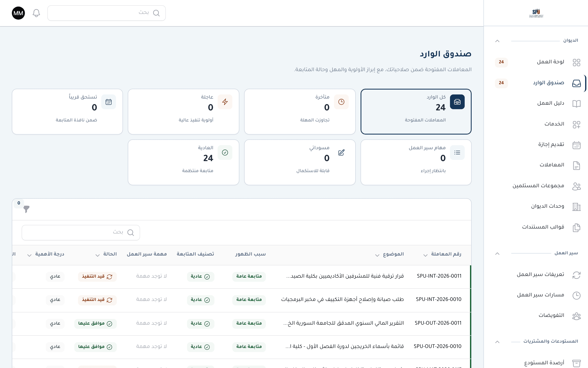Click the مجموعات المستلمين people icon

(576, 186)
